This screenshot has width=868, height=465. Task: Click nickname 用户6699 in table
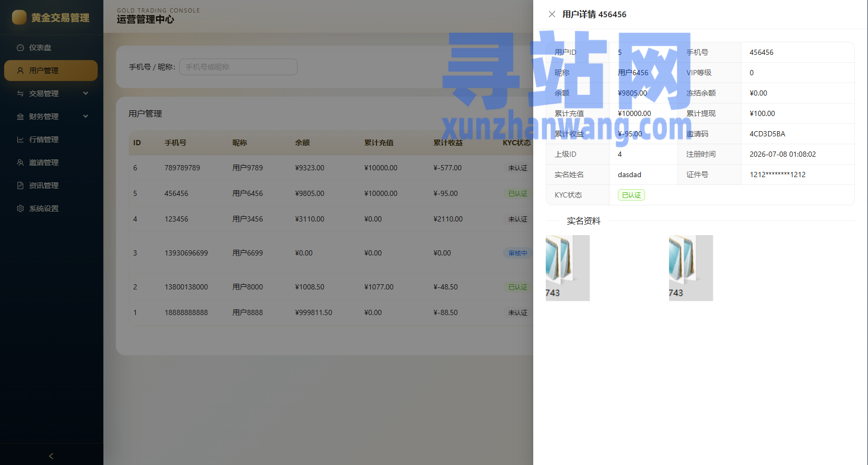(248, 253)
